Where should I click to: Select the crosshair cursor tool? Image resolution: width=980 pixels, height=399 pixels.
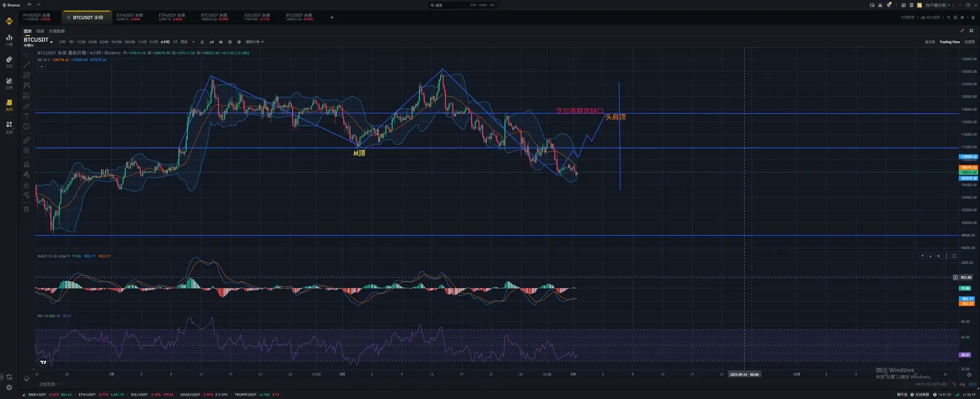26,54
